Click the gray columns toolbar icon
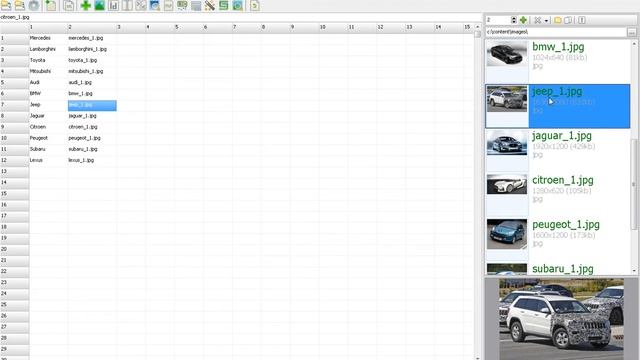Screen dimensions: 640x360 (127, 5)
